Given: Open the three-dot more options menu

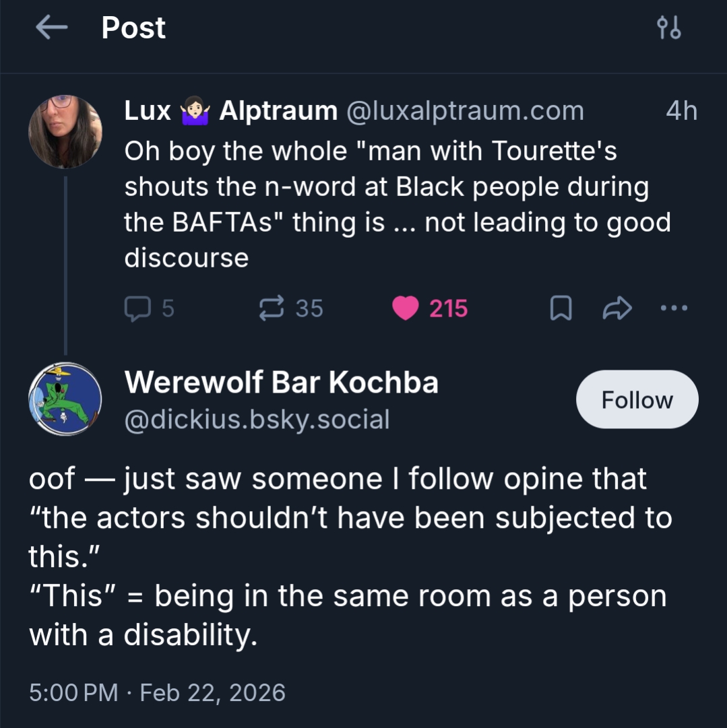Looking at the screenshot, I should click(674, 308).
